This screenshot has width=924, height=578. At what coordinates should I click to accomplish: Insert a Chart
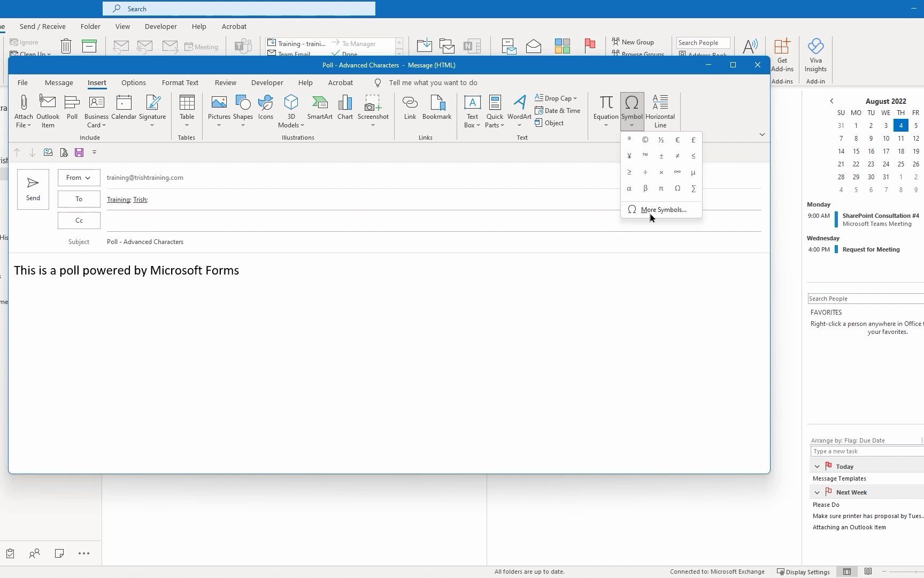345,107
